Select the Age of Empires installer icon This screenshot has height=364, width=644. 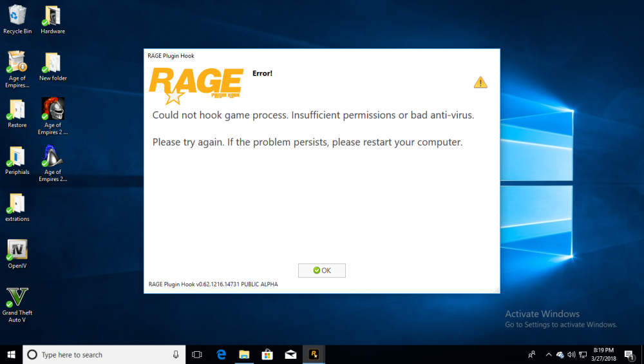click(x=17, y=69)
